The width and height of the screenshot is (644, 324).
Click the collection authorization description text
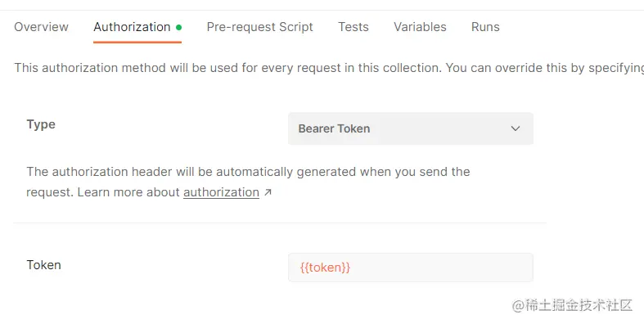point(329,68)
